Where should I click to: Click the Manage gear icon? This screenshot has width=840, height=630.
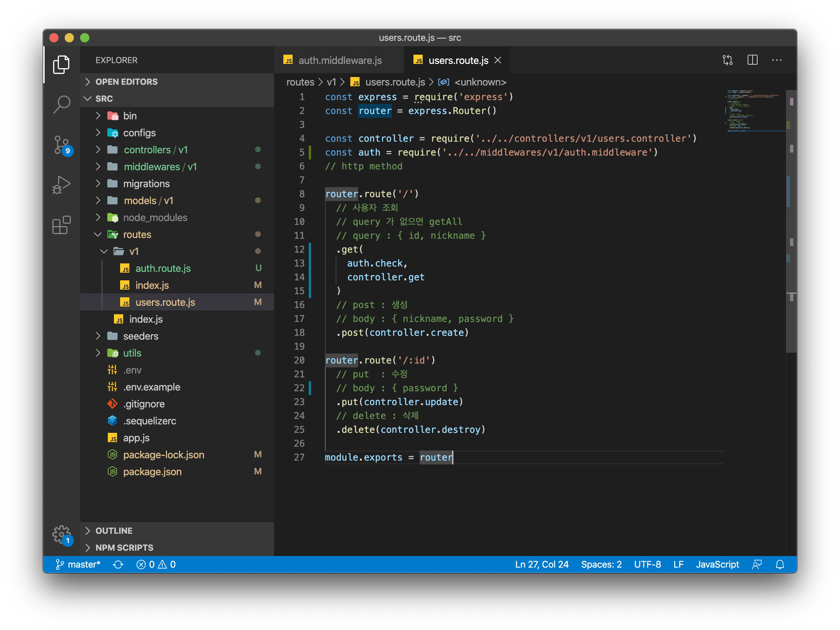pos(62,534)
